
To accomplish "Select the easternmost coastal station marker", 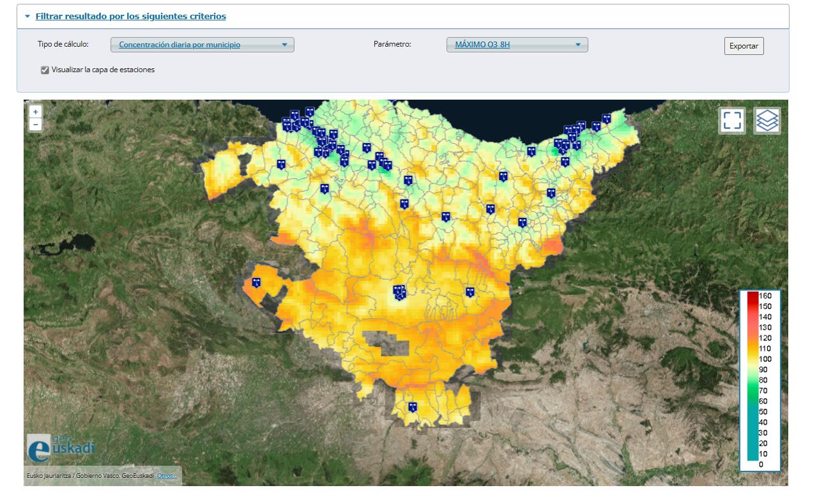I will click(606, 119).
